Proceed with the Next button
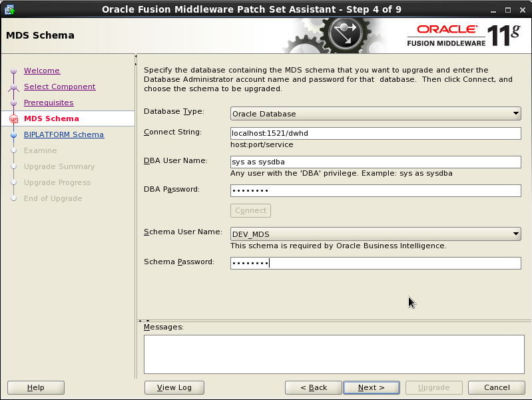 pyautogui.click(x=372, y=387)
